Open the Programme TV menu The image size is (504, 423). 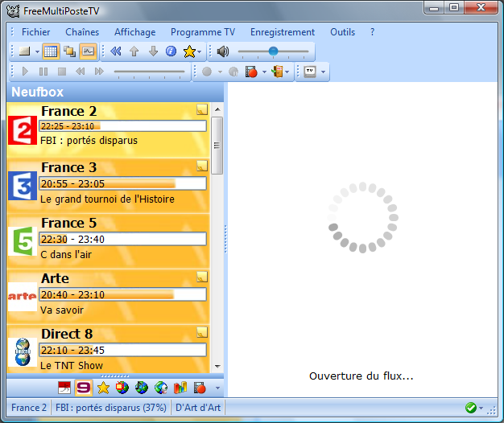coord(203,32)
